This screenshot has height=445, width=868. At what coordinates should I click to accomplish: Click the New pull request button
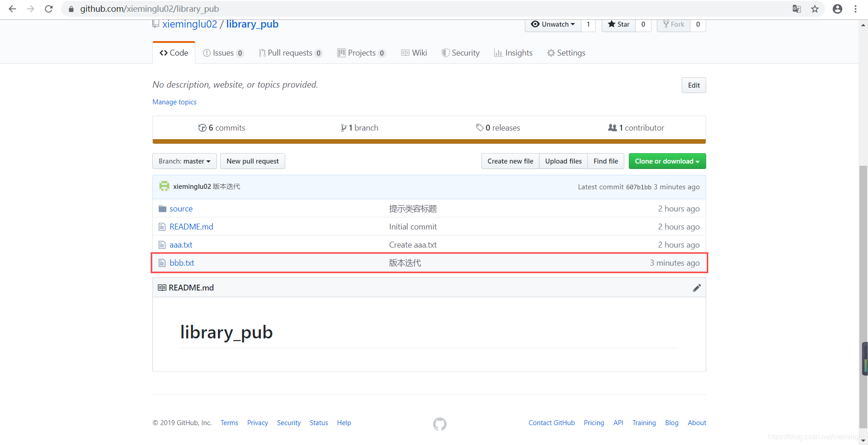(x=253, y=161)
